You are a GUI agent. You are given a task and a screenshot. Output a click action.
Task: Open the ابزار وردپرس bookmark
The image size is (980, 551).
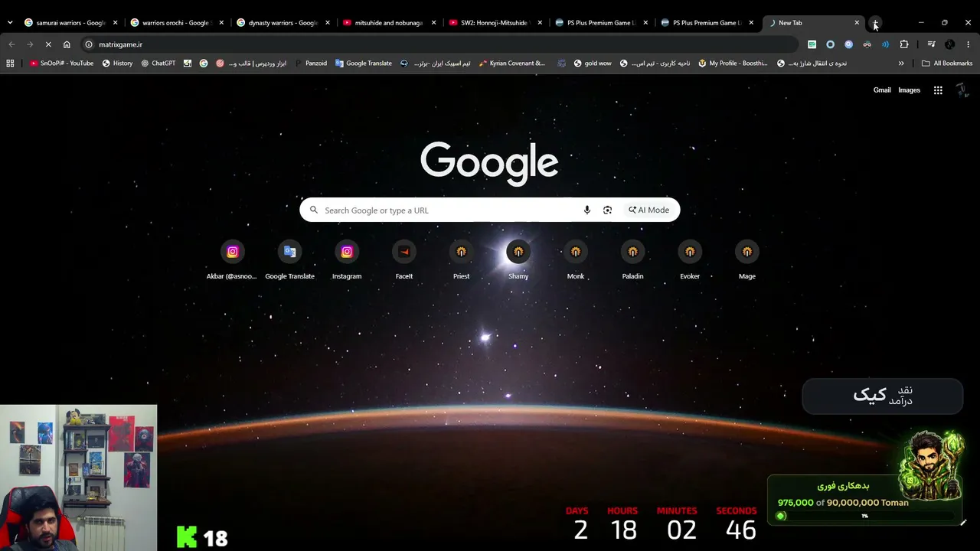pos(252,64)
